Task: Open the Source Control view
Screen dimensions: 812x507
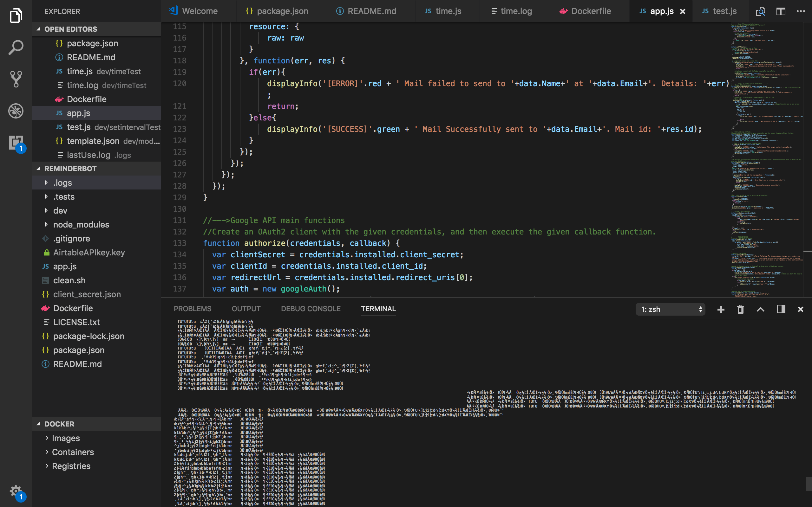Action: pyautogui.click(x=16, y=79)
